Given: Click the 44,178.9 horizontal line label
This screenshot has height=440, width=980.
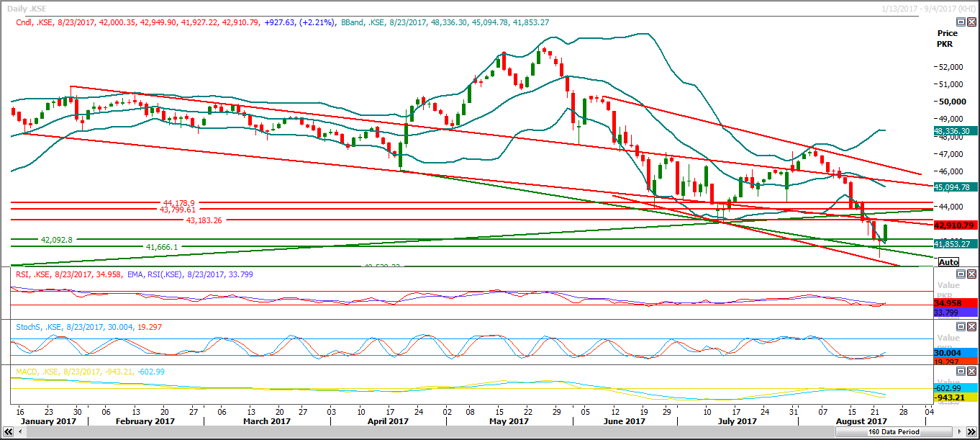Looking at the screenshot, I should (x=179, y=203).
